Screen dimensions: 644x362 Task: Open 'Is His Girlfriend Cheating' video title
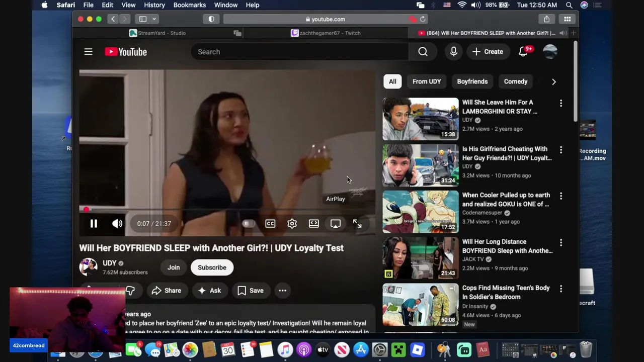coord(507,153)
